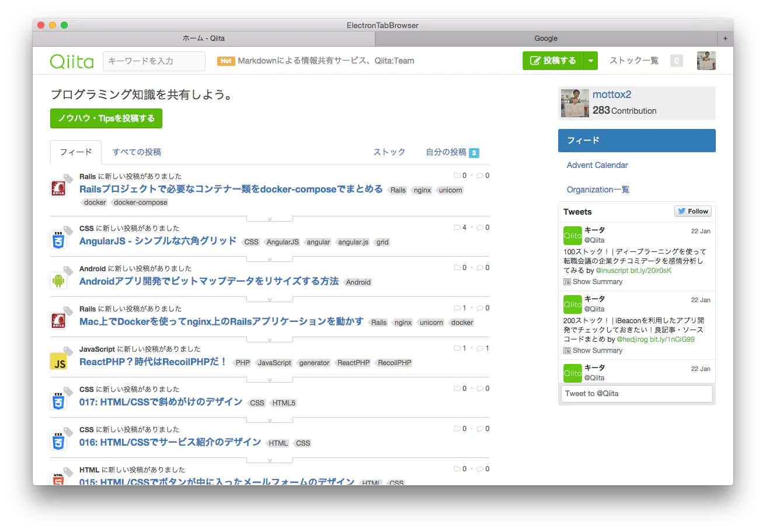Open the 自分の投稿 tab
This screenshot has width=766, height=532.
[x=452, y=152]
